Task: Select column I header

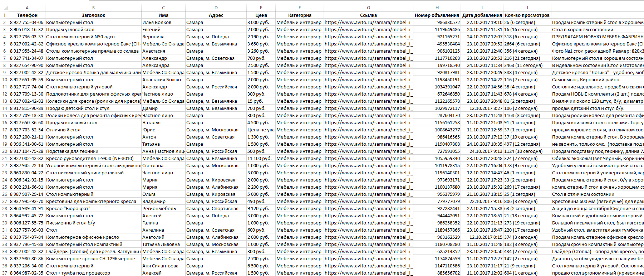Action: pos(482,8)
